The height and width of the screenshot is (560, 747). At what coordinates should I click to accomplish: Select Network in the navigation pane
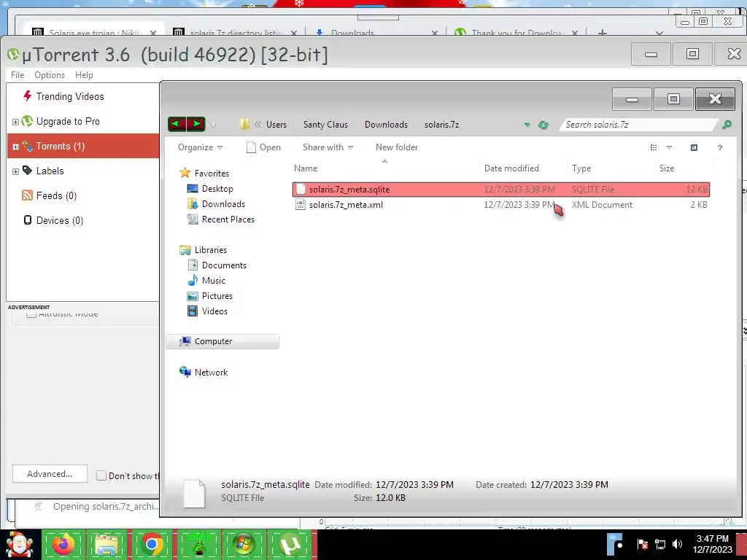click(x=211, y=372)
